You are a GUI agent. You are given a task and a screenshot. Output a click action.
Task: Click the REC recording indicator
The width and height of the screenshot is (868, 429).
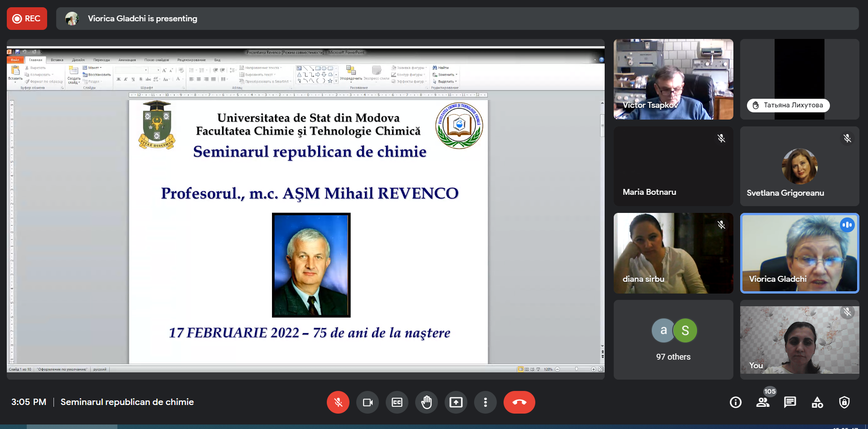(27, 19)
